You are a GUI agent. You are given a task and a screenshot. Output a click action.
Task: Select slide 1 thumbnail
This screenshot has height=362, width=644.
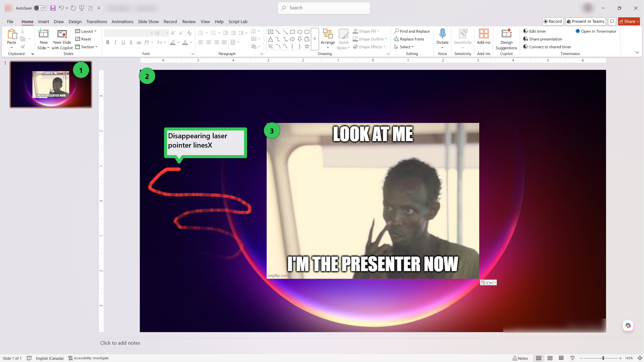coord(51,84)
